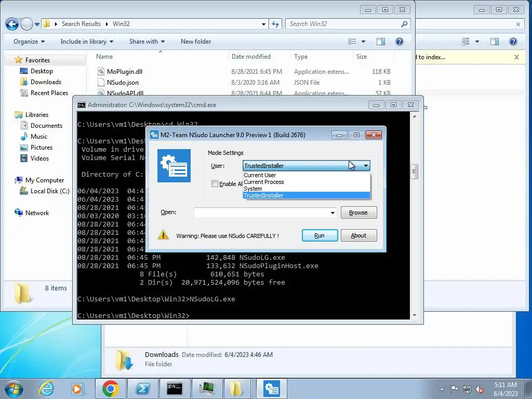Open PowerShell from taskbar

(142, 389)
